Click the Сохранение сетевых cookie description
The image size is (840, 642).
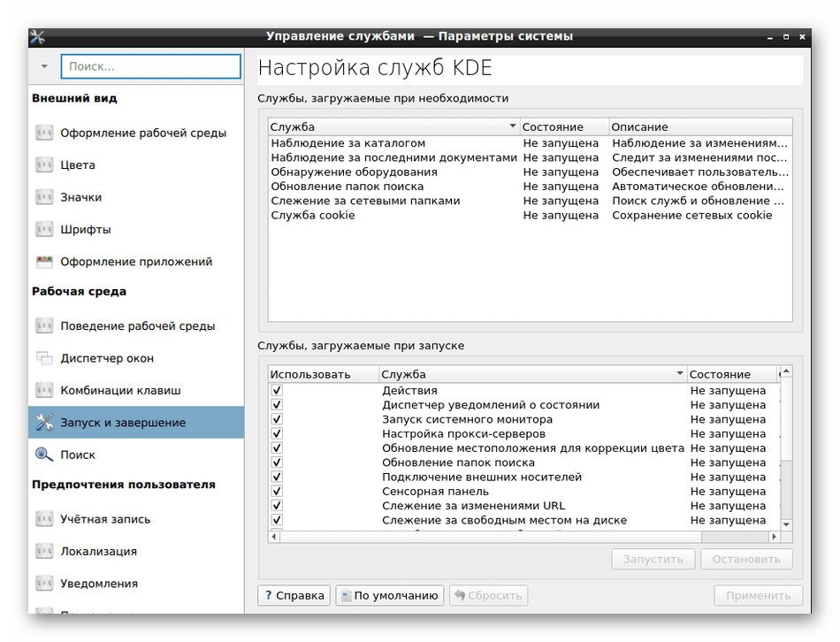pyautogui.click(x=692, y=215)
